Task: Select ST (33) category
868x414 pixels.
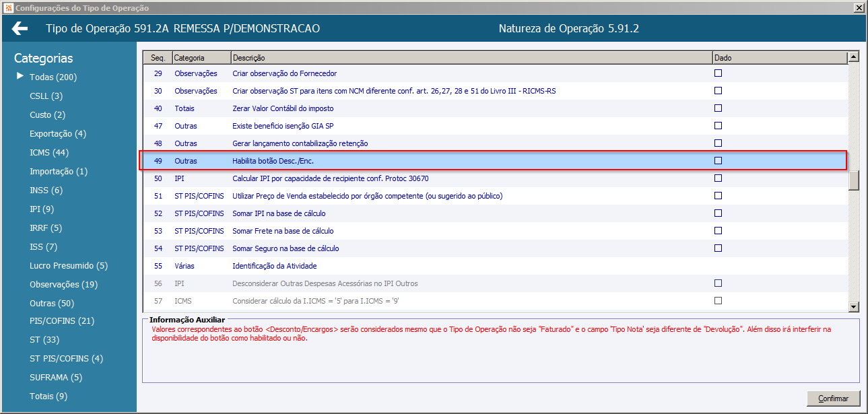Action: pyautogui.click(x=44, y=339)
